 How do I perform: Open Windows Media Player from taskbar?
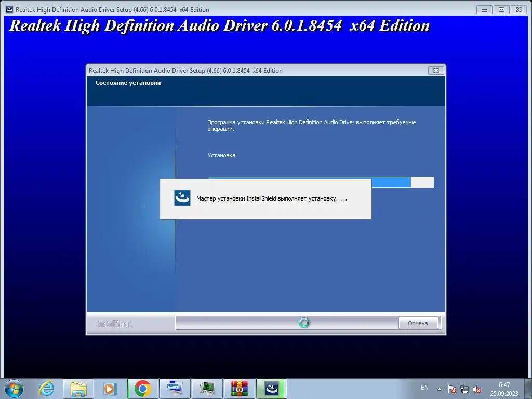click(x=109, y=389)
